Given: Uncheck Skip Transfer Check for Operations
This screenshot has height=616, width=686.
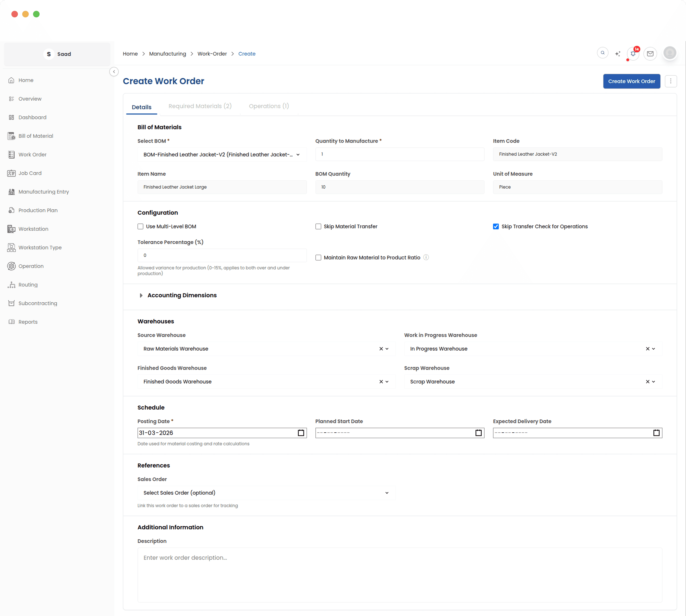Looking at the screenshot, I should coord(496,227).
